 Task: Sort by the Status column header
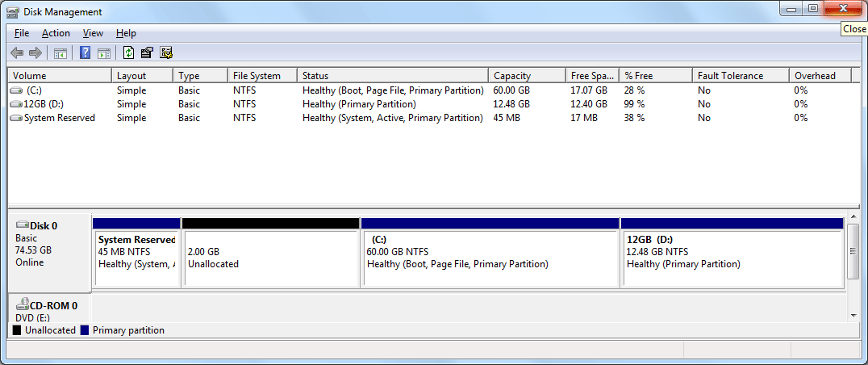(393, 76)
